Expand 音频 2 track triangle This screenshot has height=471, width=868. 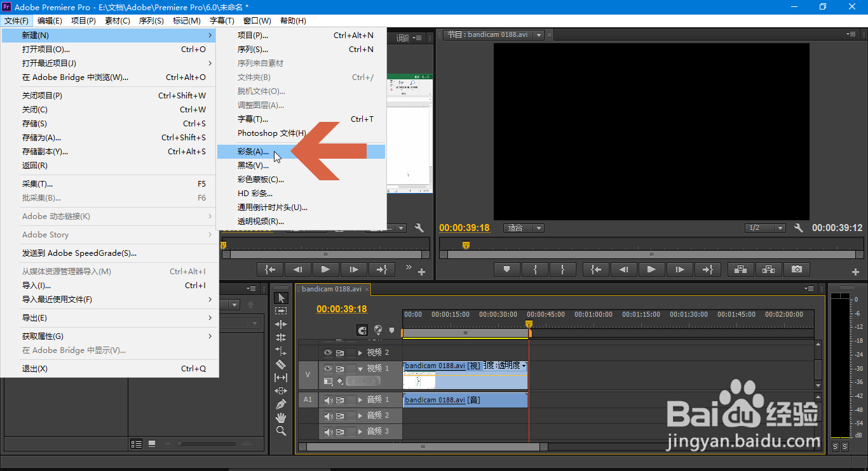pos(361,416)
